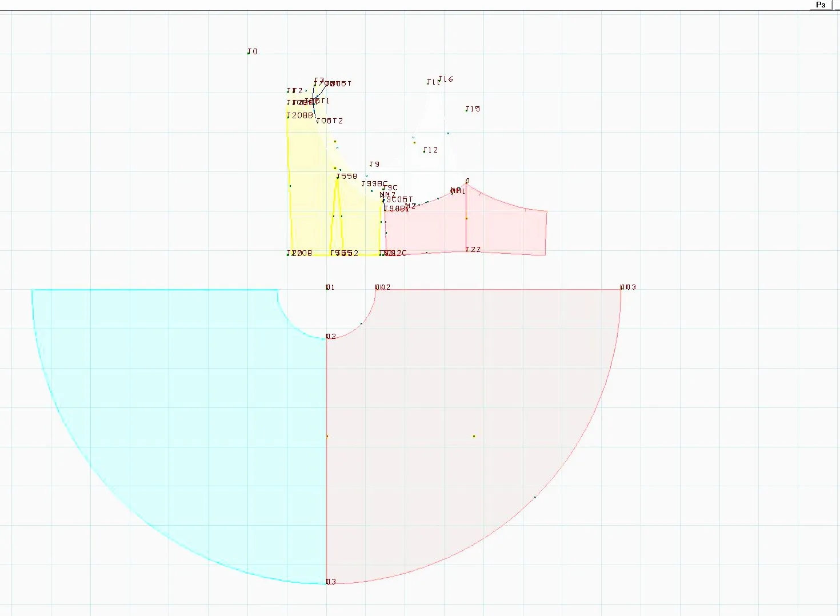
Task: Click skirt center point 01
Action: pos(330,287)
